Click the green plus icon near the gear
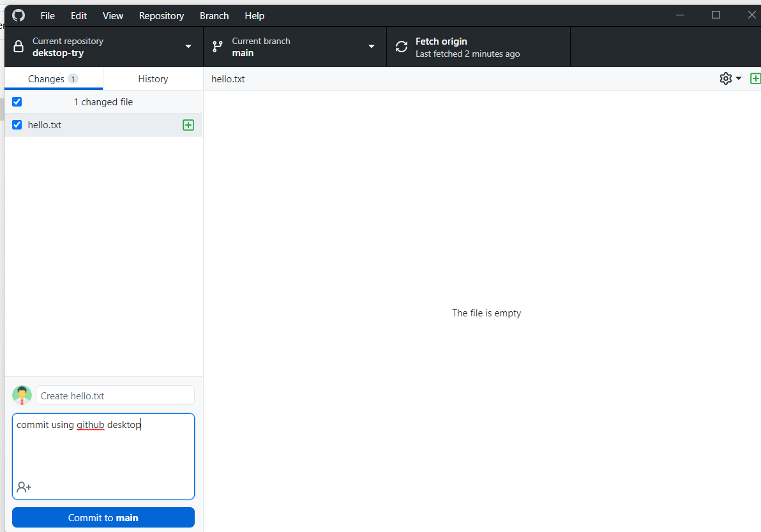 [756, 78]
